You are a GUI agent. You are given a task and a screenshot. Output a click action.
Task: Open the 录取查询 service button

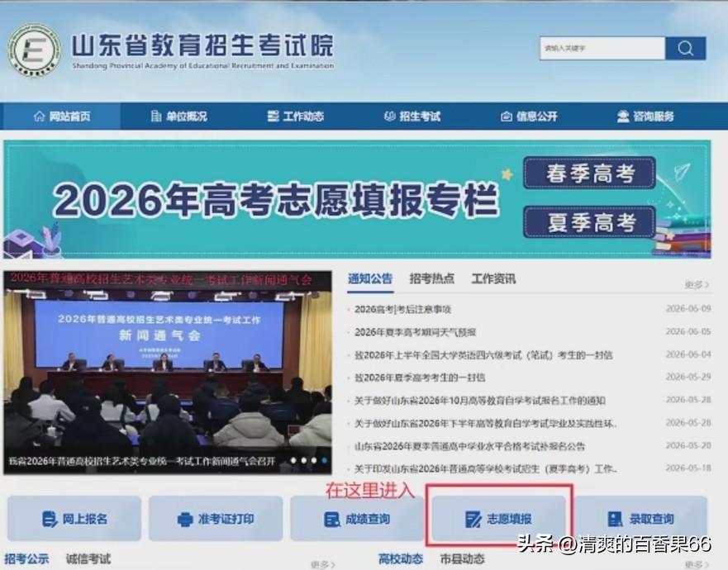pyautogui.click(x=640, y=519)
